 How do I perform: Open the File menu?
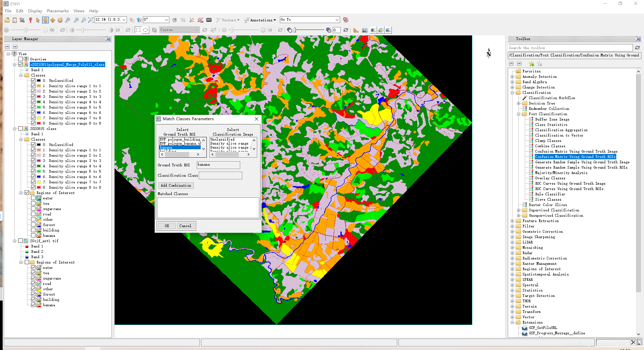8,11
